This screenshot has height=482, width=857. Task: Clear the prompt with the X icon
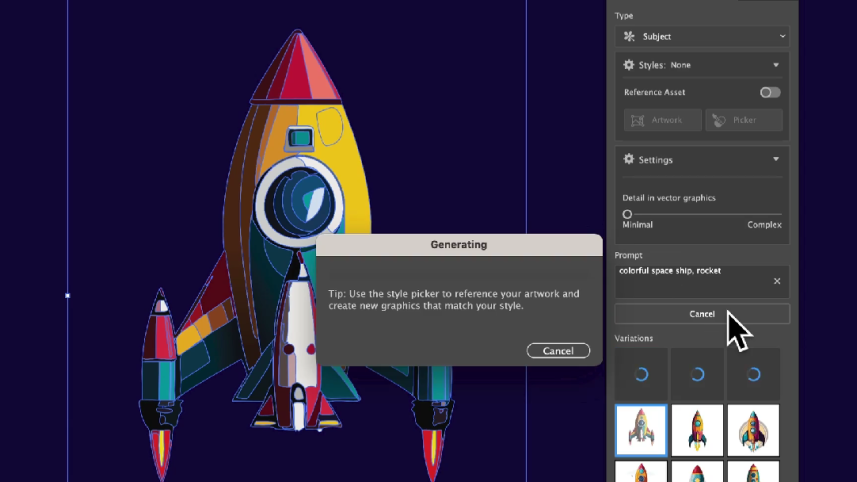(x=777, y=281)
